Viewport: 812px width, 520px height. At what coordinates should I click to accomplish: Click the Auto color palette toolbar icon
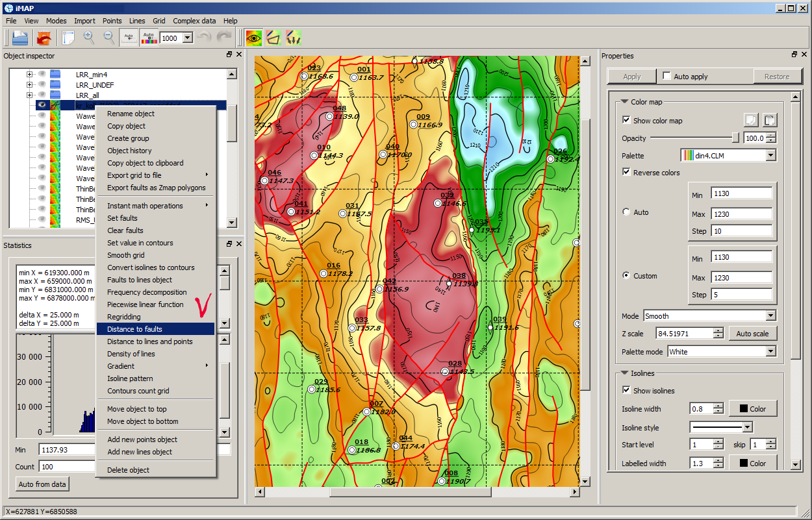point(149,38)
